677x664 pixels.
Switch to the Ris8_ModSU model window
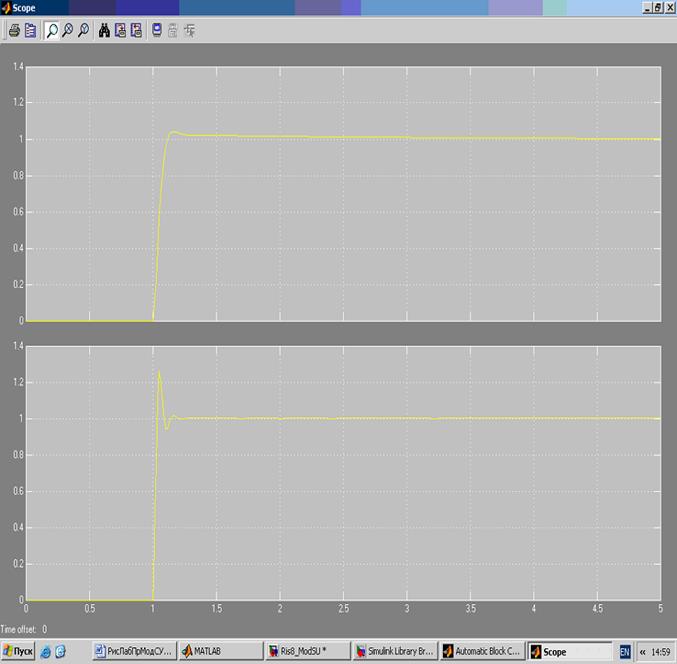[308, 651]
